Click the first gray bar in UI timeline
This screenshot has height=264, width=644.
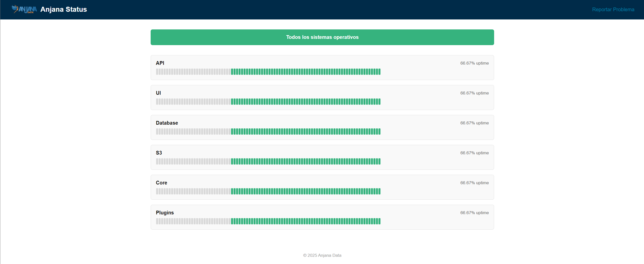[157, 102]
